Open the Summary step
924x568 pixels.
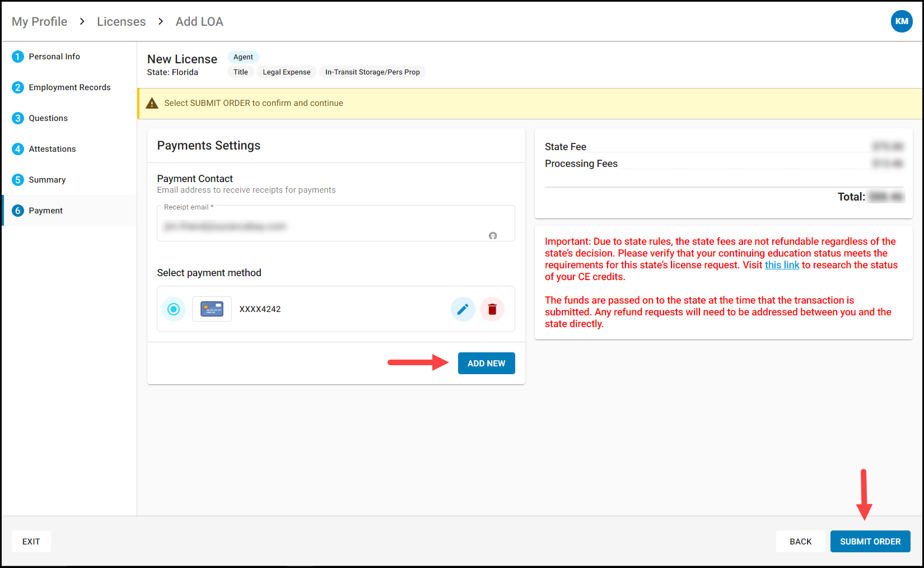[x=69, y=180]
